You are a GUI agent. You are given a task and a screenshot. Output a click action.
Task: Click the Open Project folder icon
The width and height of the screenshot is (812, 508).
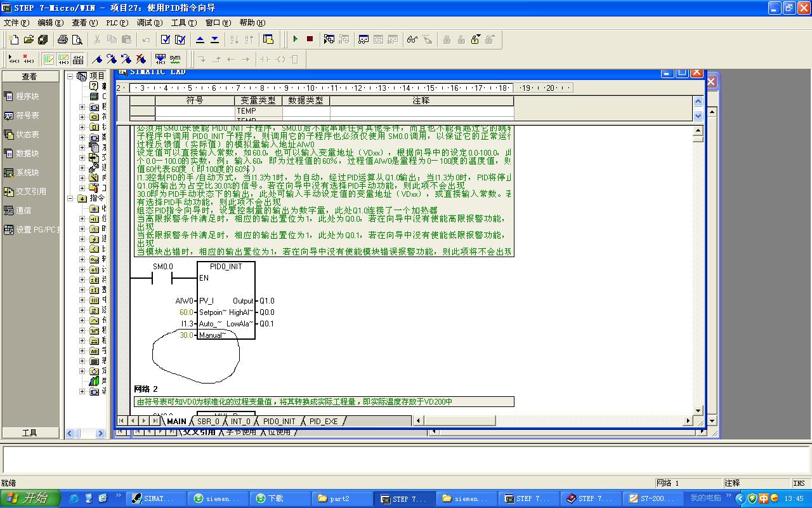[x=29, y=39]
